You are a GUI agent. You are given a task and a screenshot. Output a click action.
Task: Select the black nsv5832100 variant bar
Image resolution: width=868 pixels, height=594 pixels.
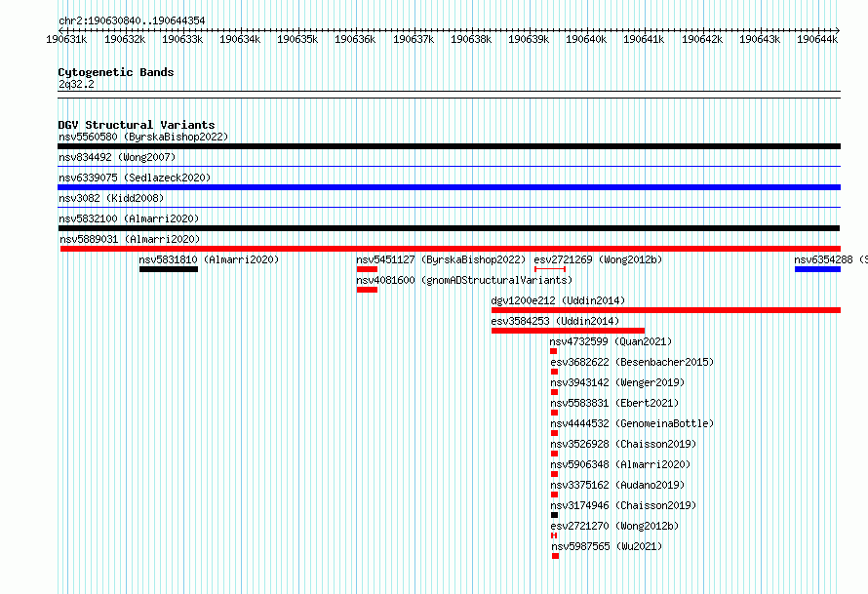pos(449,228)
